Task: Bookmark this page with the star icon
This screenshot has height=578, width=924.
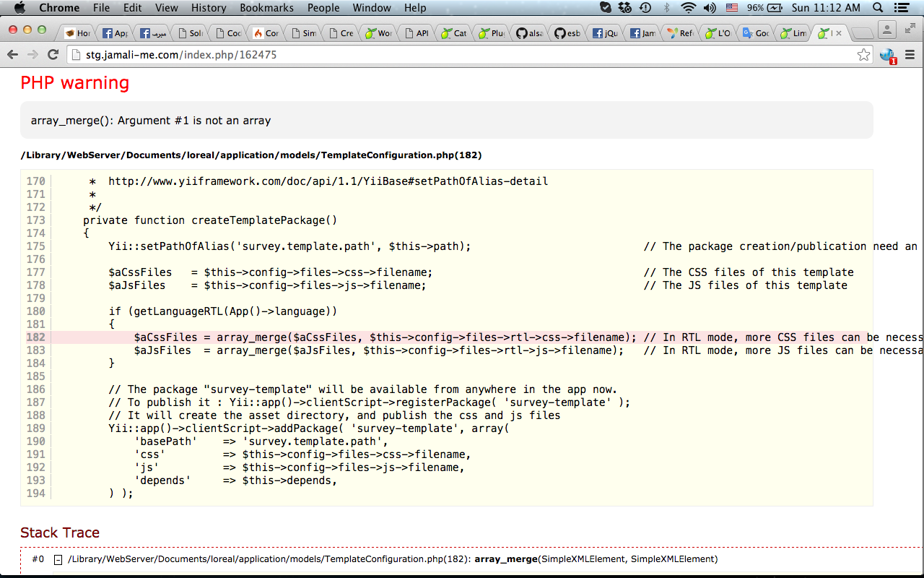Action: [863, 55]
